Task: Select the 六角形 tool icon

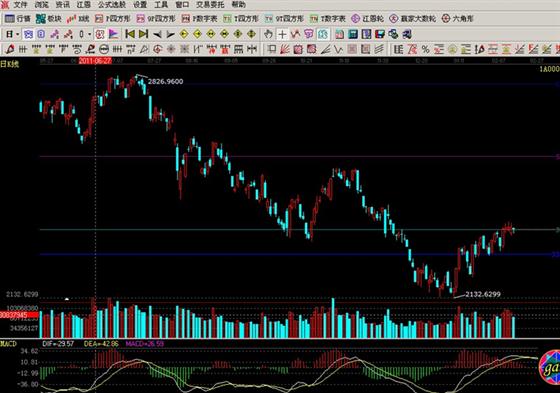Action: (x=457, y=19)
